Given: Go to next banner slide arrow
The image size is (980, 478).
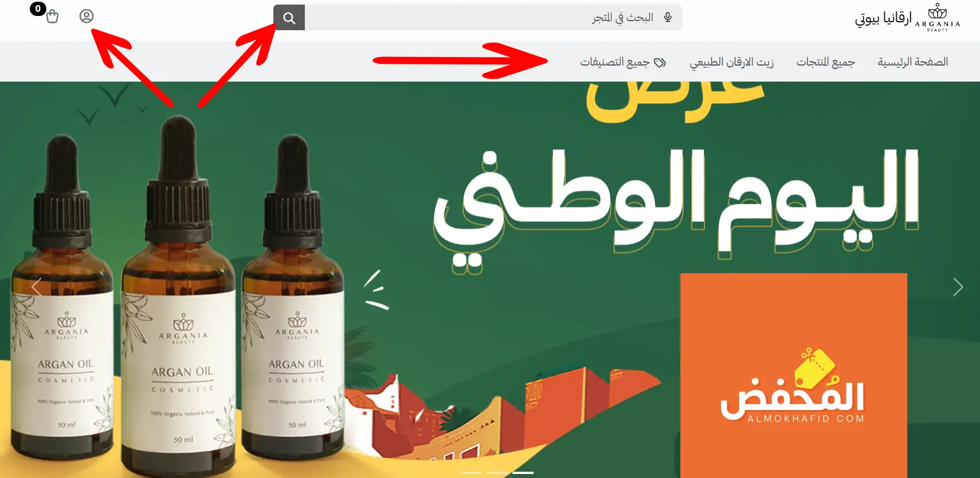Looking at the screenshot, I should click(958, 287).
